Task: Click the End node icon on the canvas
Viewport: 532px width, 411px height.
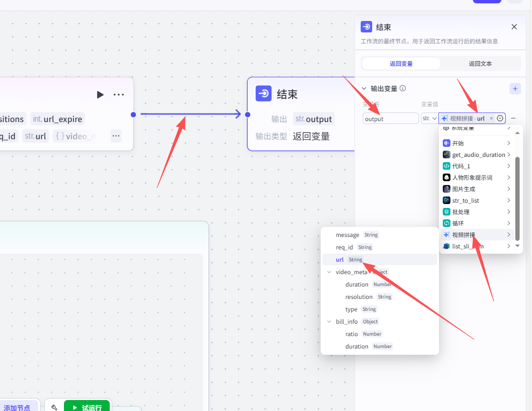Action: pyautogui.click(x=263, y=94)
